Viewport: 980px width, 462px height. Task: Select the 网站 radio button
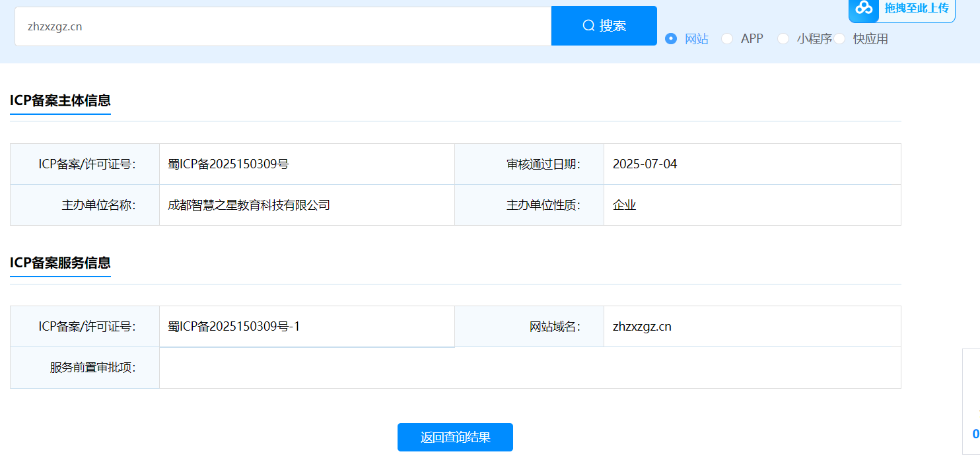tap(671, 38)
